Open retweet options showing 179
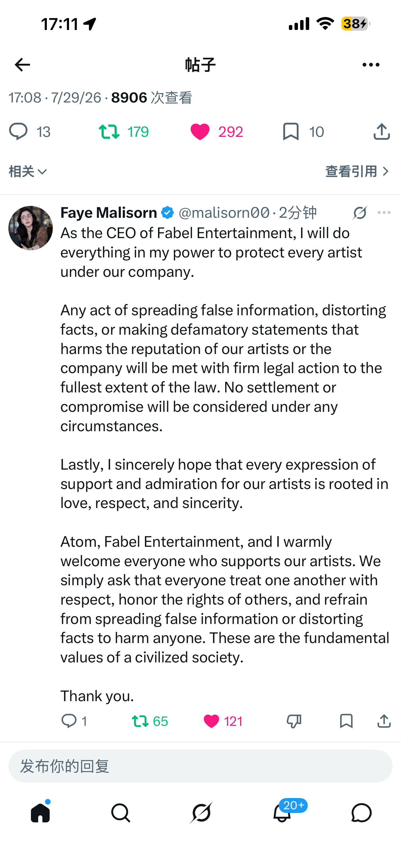The image size is (401, 868). pos(124,132)
